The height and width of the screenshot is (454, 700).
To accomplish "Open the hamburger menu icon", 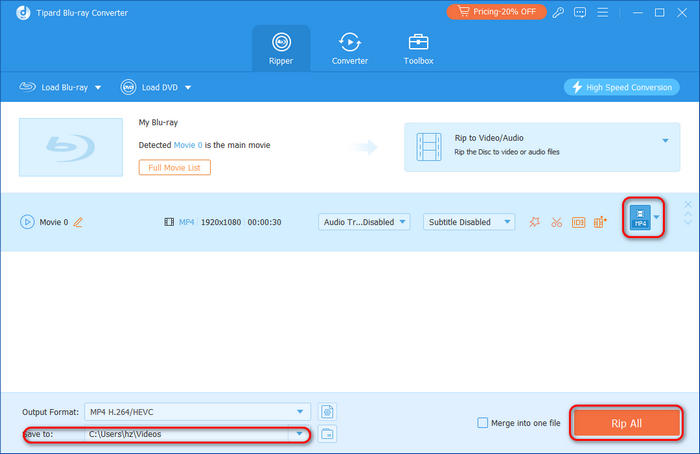I will click(603, 12).
